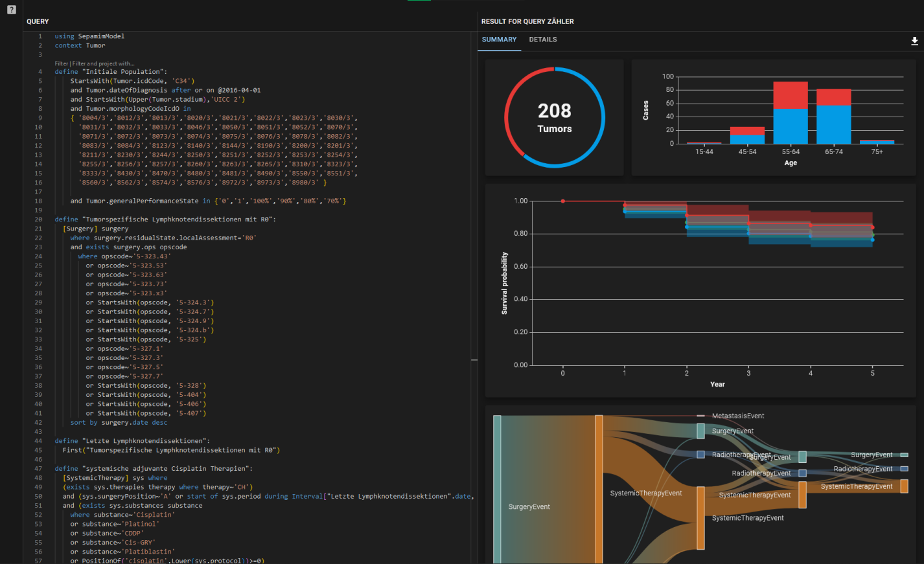Click the "RESULT FOR QUERY ZÄHLER" header
Screen dimensions: 924x564
point(527,21)
